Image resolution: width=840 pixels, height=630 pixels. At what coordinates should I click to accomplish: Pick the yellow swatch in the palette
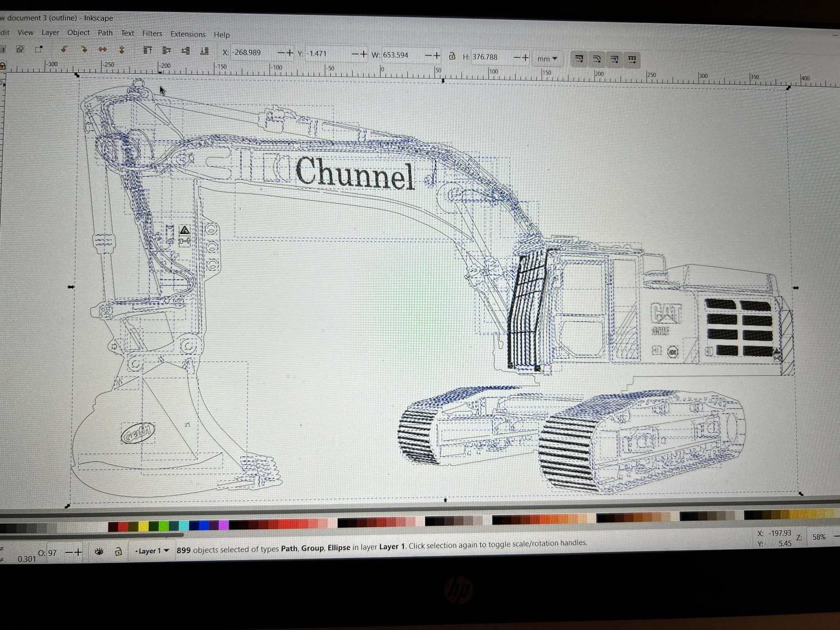tap(143, 526)
